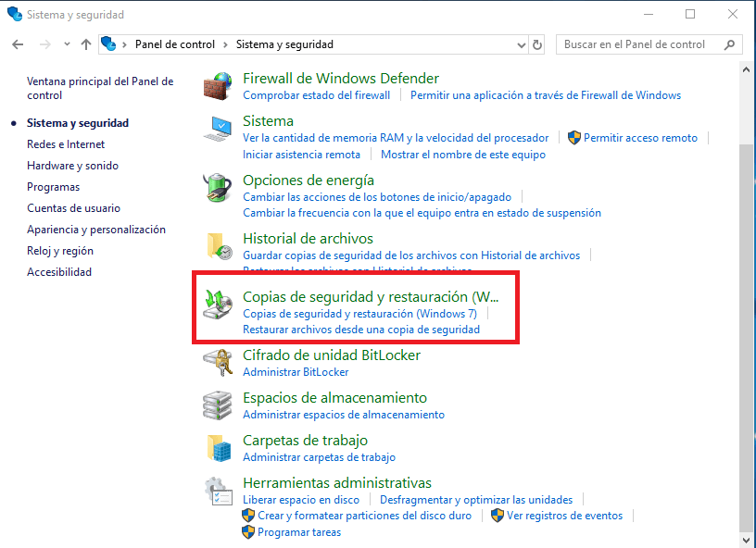Open the recent pages chevron near back button
The width and height of the screenshot is (756, 548).
(66, 44)
